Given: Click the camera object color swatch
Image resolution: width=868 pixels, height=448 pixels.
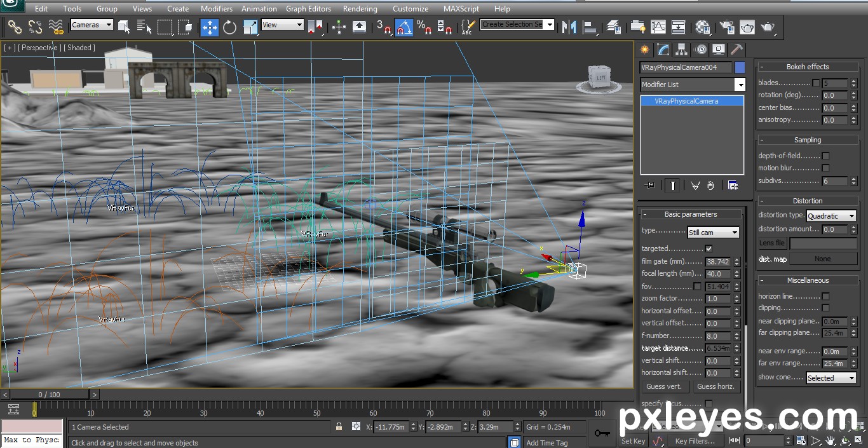Looking at the screenshot, I should point(740,67).
